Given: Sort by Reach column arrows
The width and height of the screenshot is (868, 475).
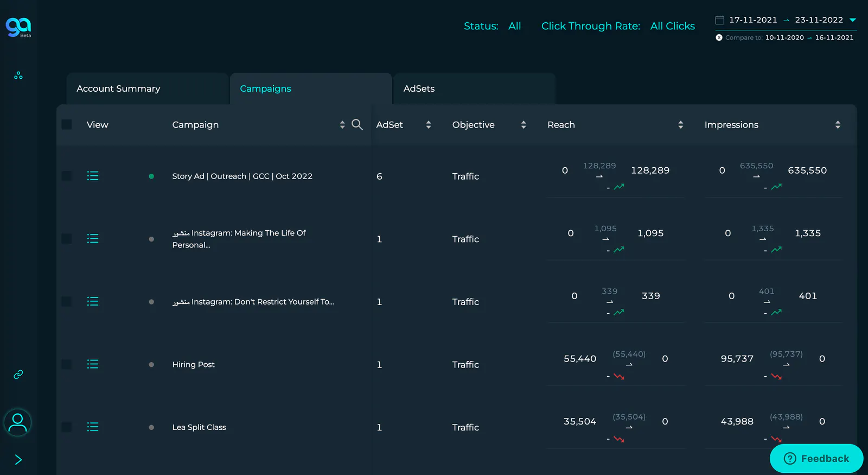Looking at the screenshot, I should tap(681, 124).
